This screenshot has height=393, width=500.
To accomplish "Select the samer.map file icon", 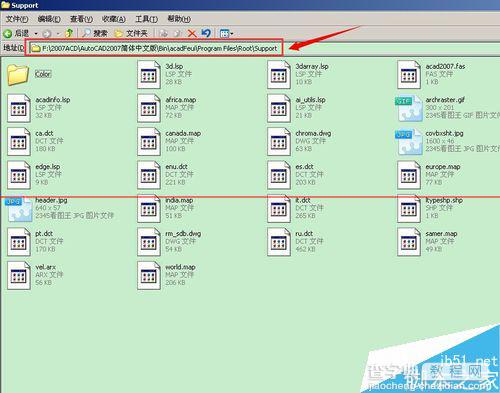I will (409, 242).
